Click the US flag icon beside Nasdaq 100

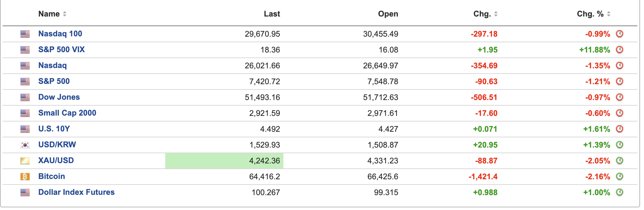(25, 34)
